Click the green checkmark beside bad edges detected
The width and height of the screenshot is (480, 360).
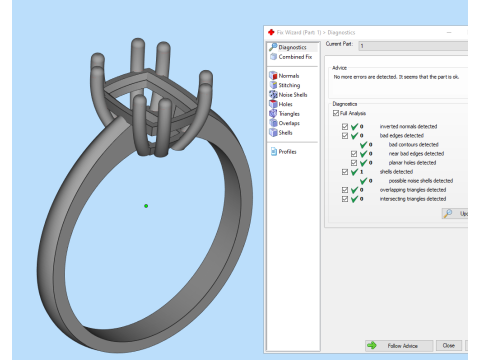point(354,135)
